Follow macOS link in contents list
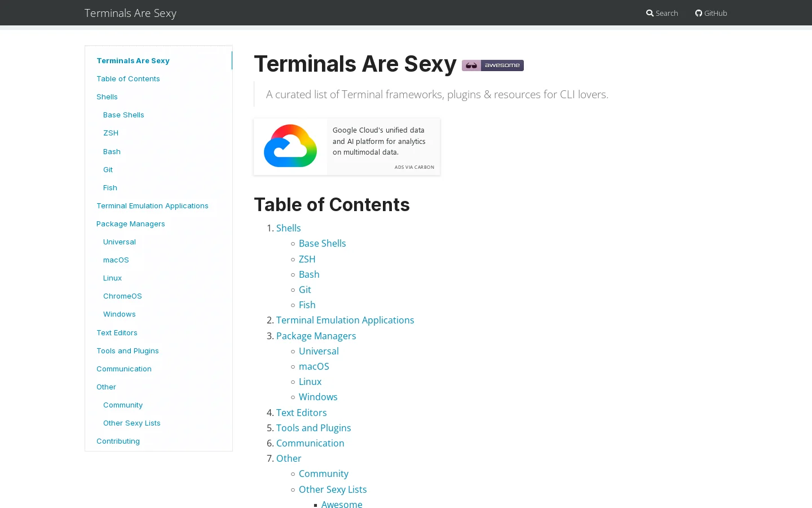812x508 pixels. tap(314, 366)
